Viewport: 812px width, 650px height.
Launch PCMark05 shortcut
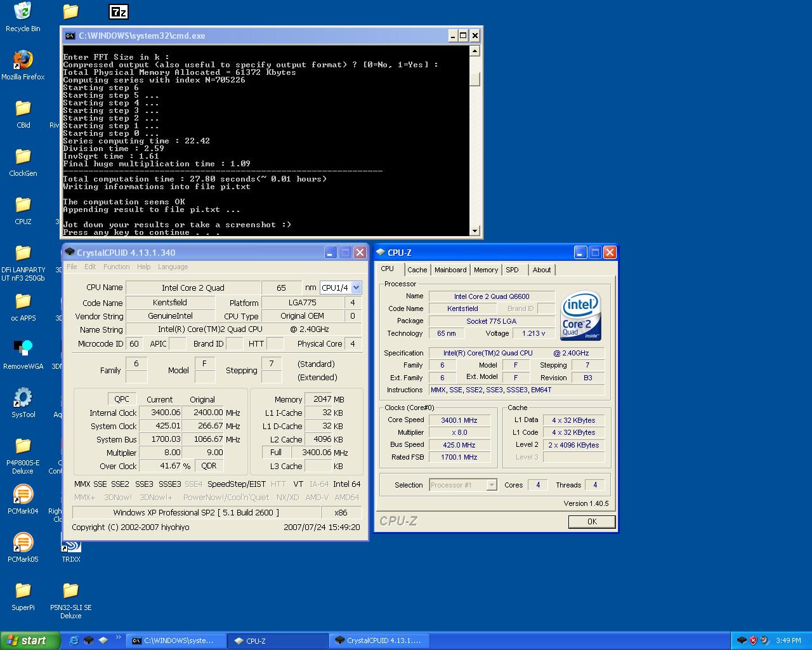[23, 548]
